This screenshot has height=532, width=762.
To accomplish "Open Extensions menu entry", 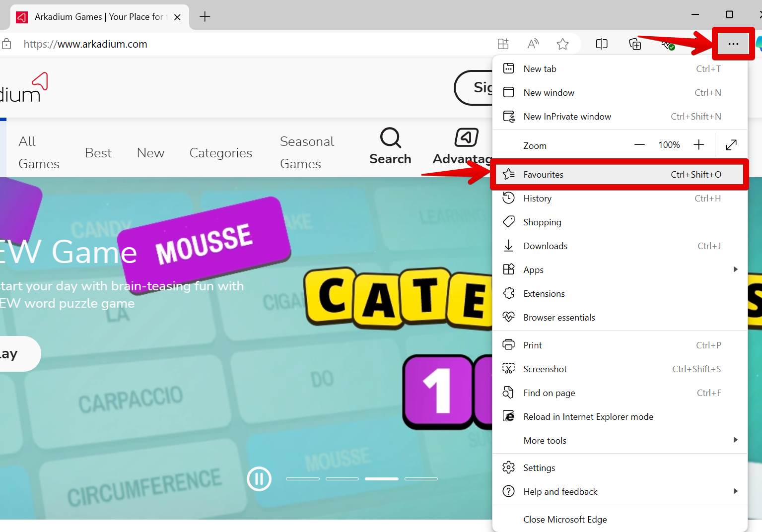I will [620, 294].
